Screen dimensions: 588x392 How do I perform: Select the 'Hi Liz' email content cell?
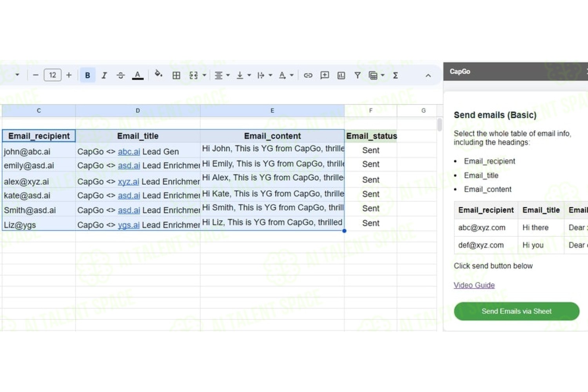pyautogui.click(x=272, y=223)
